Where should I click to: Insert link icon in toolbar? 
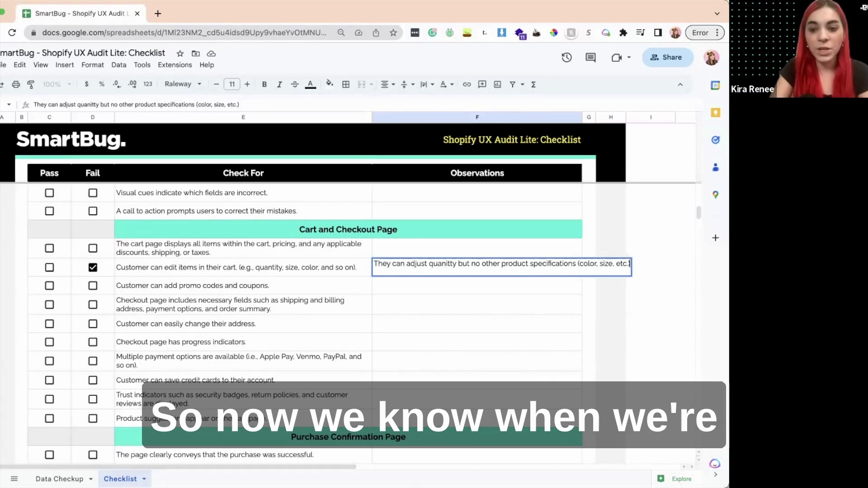(467, 84)
